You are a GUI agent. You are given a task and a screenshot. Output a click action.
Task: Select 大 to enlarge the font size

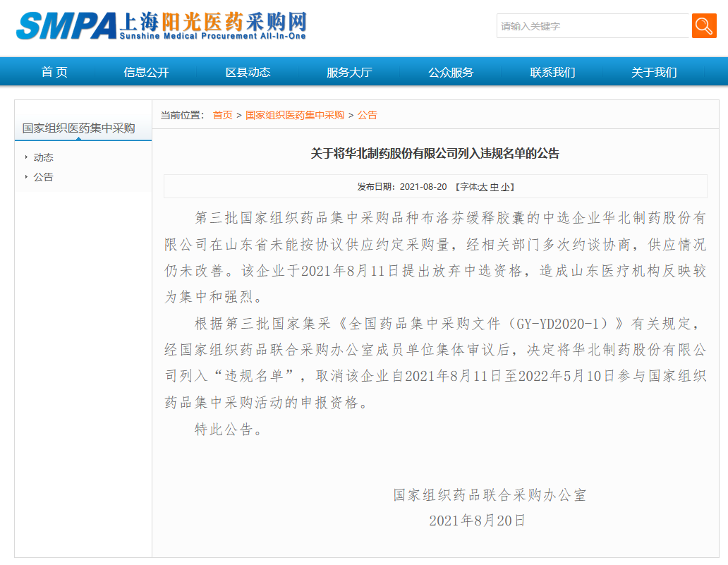[483, 186]
